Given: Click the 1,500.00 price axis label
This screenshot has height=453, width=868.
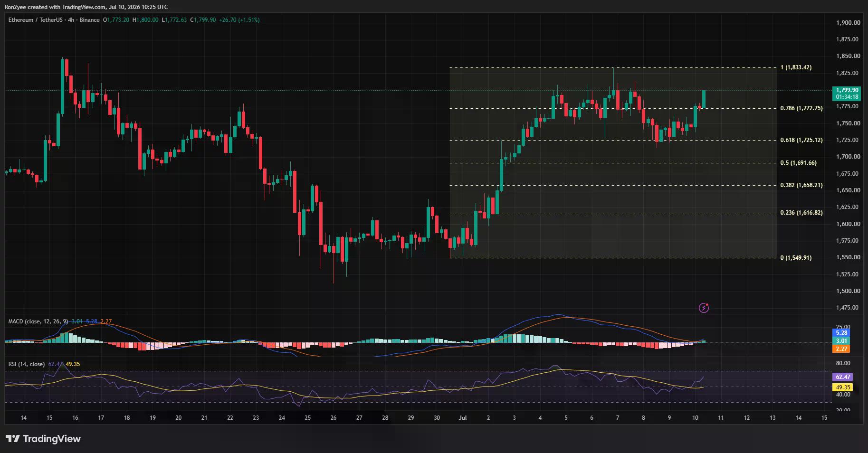Looking at the screenshot, I should click(x=848, y=291).
